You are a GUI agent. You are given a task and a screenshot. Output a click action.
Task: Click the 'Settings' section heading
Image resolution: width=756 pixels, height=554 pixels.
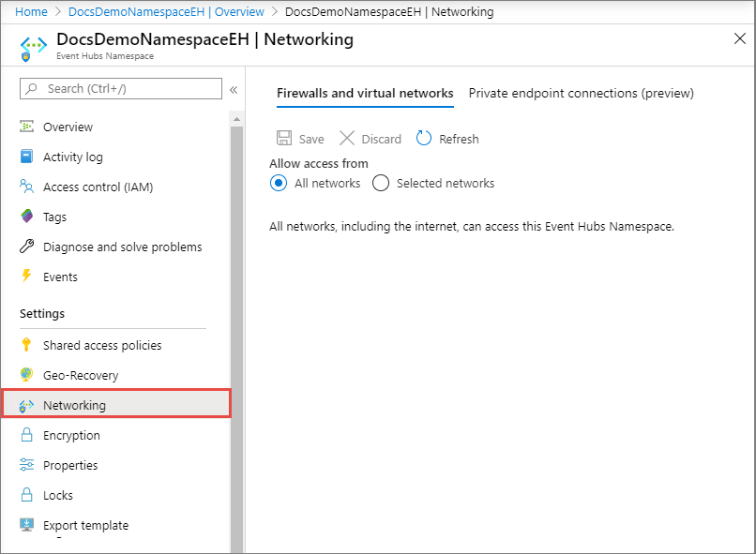coord(42,314)
